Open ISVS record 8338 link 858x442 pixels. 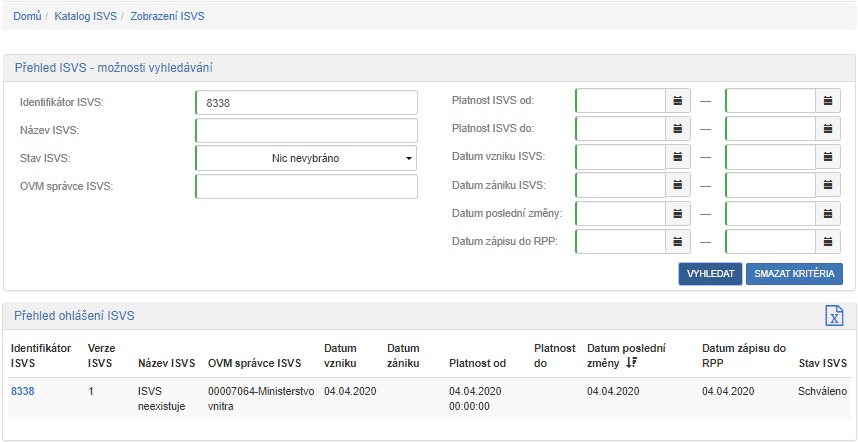click(x=22, y=392)
